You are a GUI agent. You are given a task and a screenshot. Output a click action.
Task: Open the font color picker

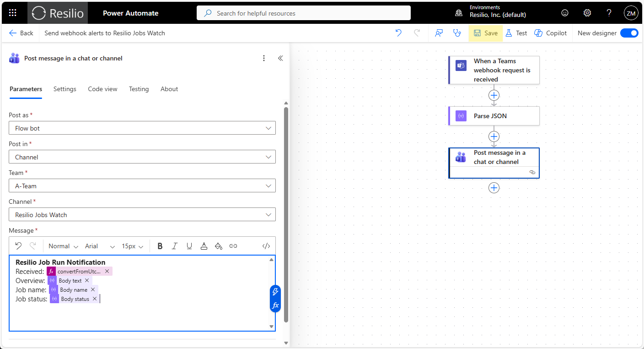click(204, 246)
